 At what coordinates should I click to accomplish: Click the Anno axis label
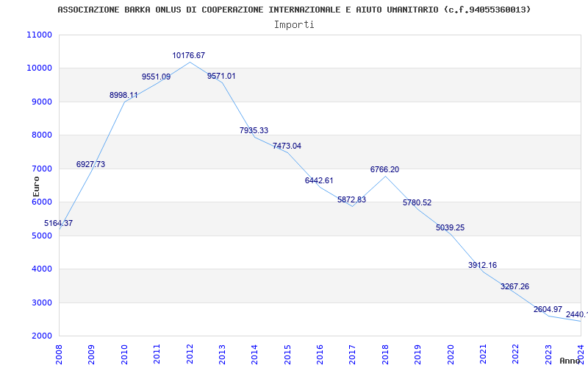570,361
